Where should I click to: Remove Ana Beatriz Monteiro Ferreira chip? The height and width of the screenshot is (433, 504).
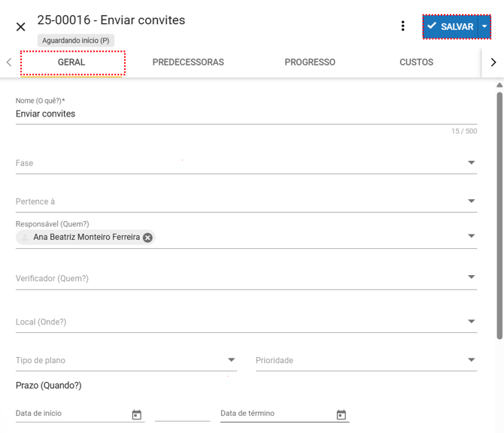[x=148, y=238]
